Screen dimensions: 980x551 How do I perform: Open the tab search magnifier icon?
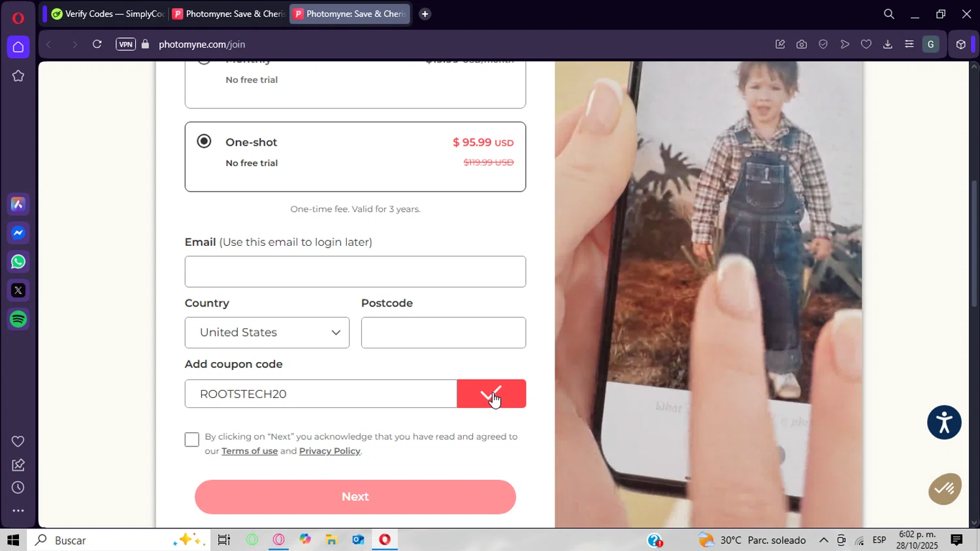[x=889, y=14]
